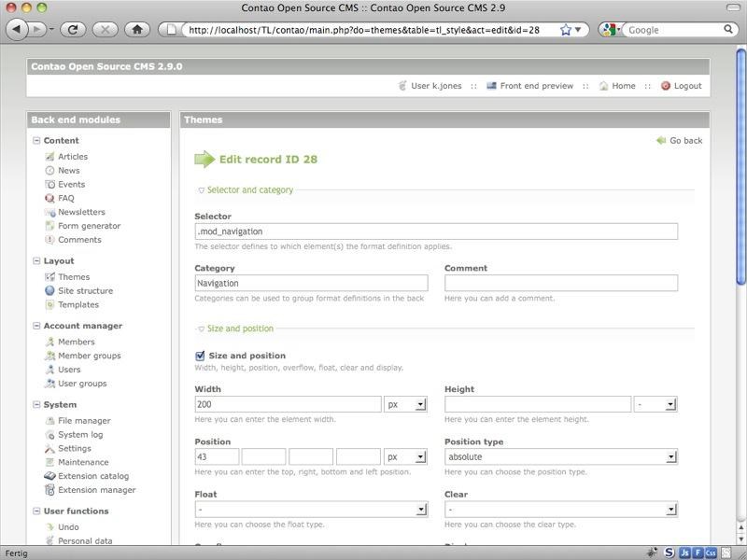Click the User groups icon
747x560 pixels.
pyautogui.click(x=49, y=383)
